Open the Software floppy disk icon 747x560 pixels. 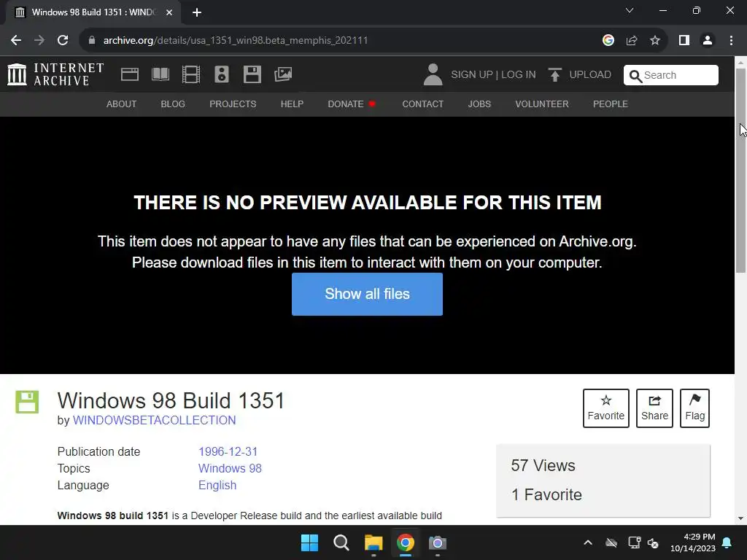tap(252, 75)
